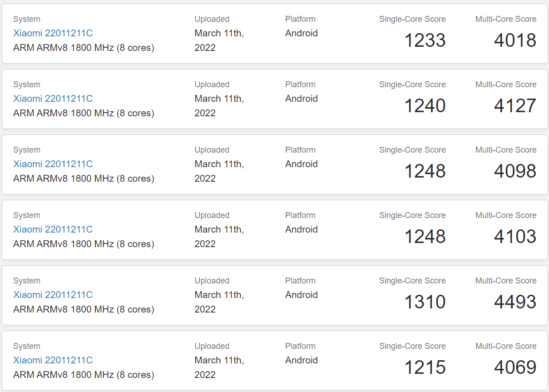Click the 4018 multi-core score value
The width and height of the screenshot is (549, 392).
point(515,40)
